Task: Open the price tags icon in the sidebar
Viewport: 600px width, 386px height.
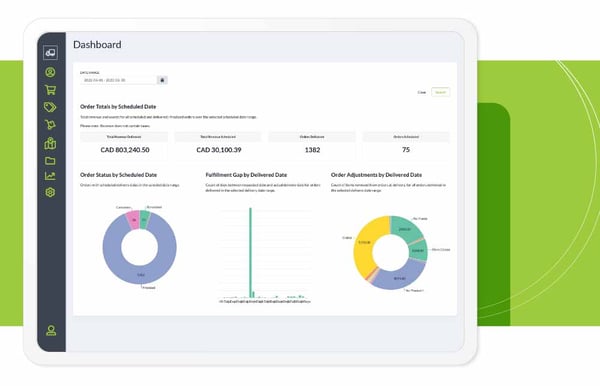Action: tap(50, 107)
